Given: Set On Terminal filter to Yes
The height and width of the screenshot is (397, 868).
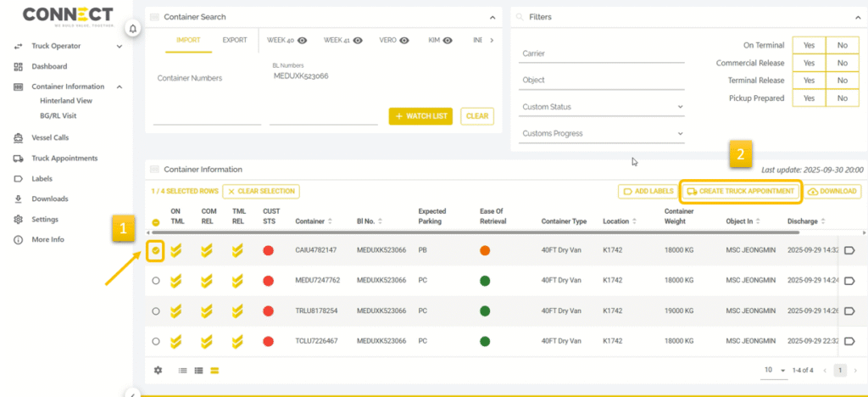Looking at the screenshot, I should 809,45.
